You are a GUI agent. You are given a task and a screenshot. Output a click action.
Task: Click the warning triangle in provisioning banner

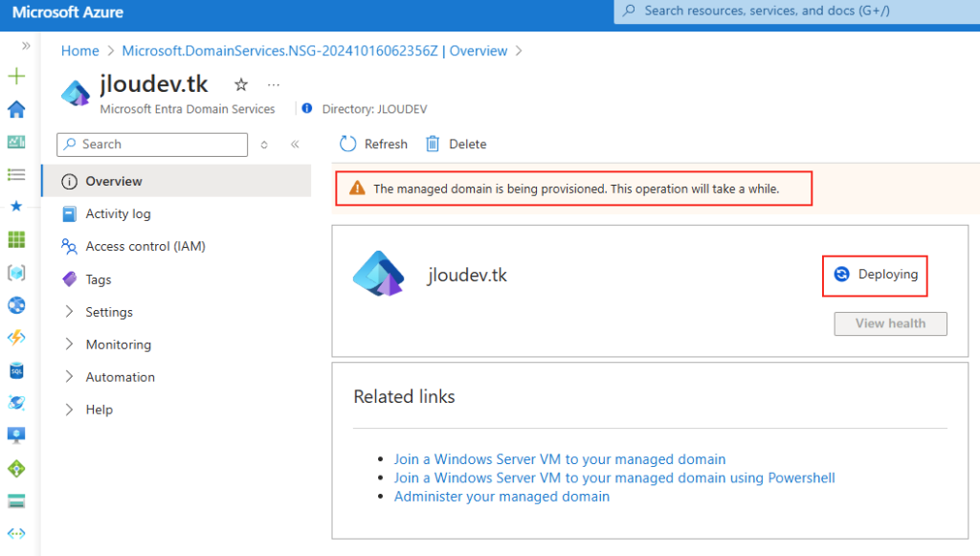coord(357,188)
